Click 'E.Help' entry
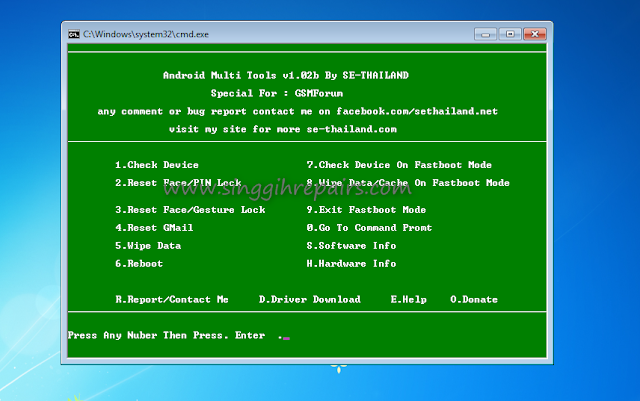Viewport: 640px width, 401px height. (409, 300)
